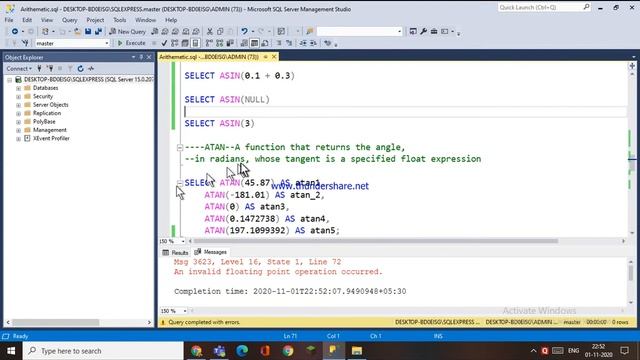Click the Messages pane vertical scrollbar

click(631, 272)
